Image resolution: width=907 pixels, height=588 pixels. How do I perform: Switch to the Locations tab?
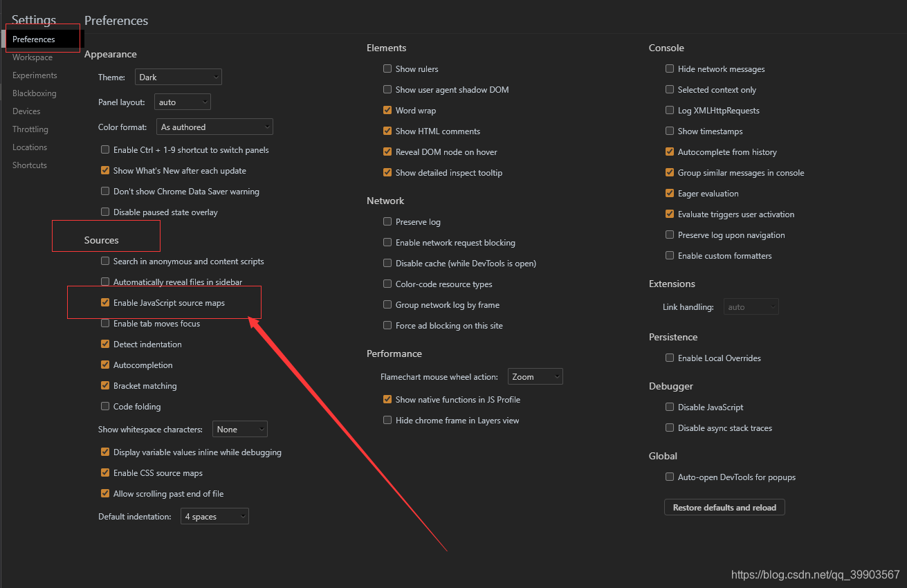coord(30,147)
